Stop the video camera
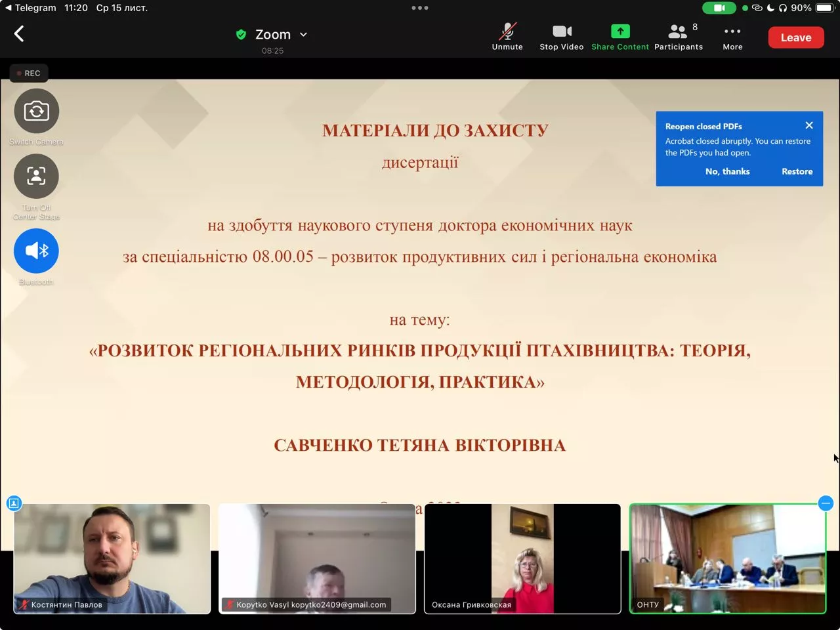Image resolution: width=840 pixels, height=630 pixels. pyautogui.click(x=561, y=36)
